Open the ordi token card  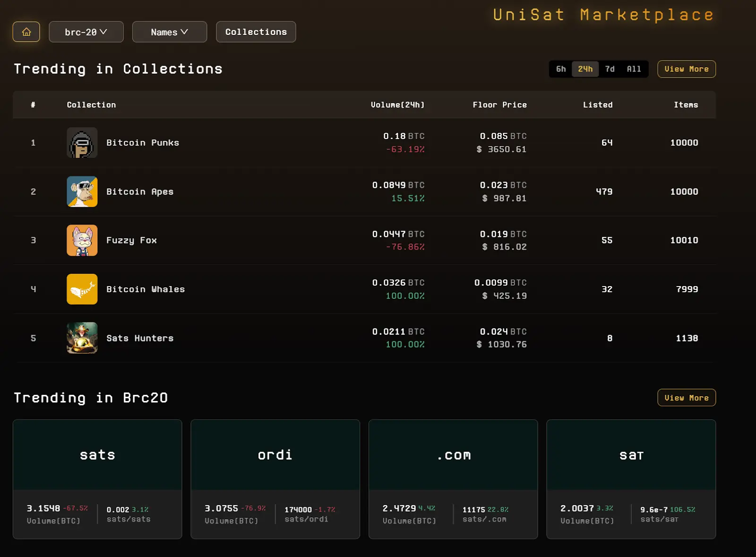click(x=275, y=479)
